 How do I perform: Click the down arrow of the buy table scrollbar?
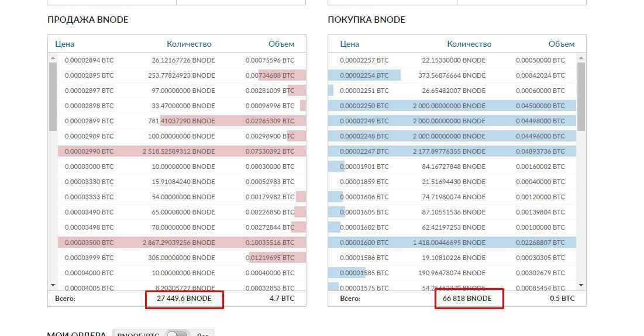coord(581,285)
